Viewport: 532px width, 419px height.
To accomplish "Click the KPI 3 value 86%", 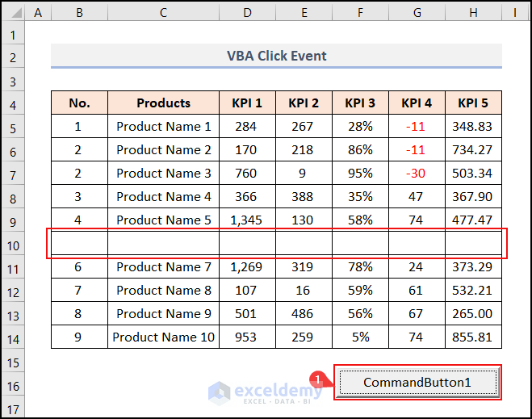I will tap(360, 149).
